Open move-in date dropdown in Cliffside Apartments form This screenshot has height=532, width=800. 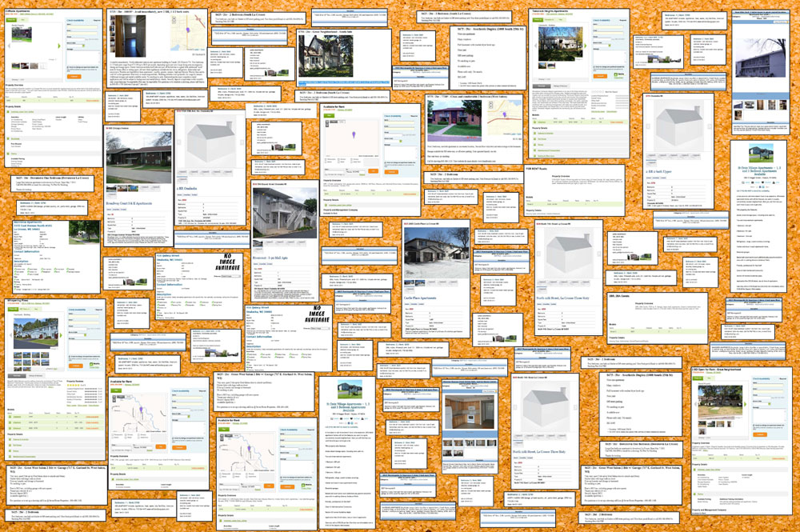82,44
